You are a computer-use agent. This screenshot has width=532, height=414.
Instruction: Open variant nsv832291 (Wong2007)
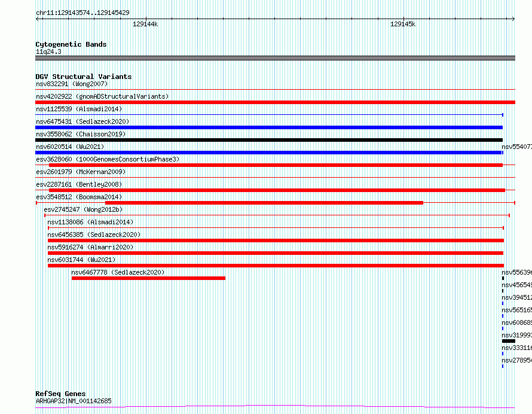click(72, 84)
